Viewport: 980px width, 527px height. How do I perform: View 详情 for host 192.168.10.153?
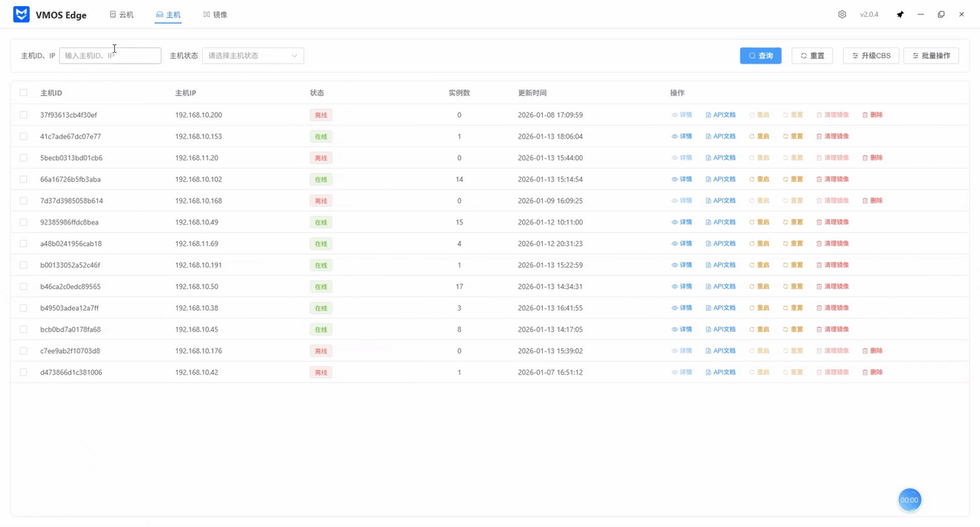coord(681,136)
